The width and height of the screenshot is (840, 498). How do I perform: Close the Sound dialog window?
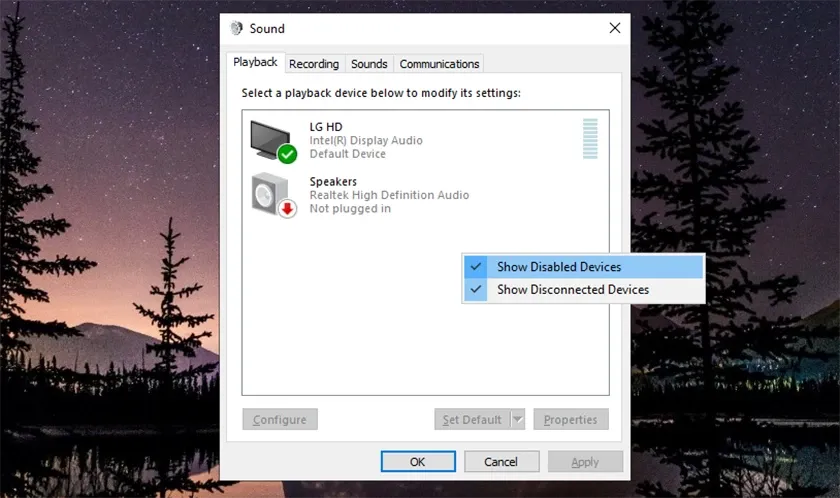click(615, 29)
